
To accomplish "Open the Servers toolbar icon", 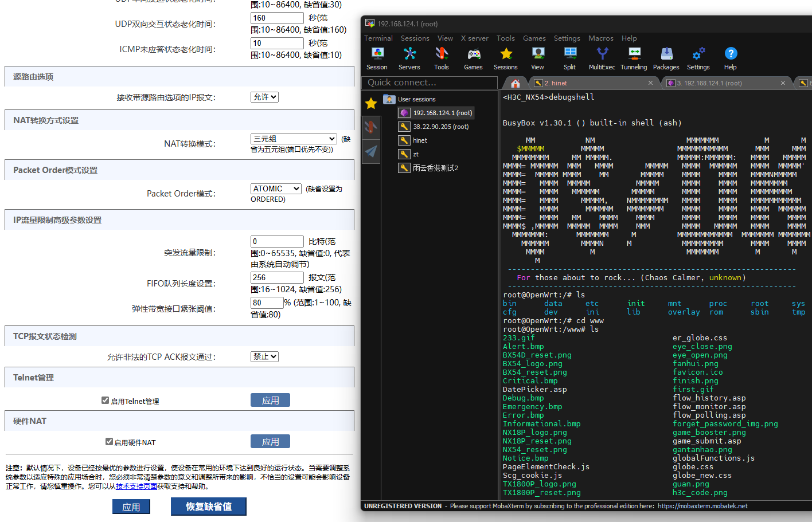I will (409, 54).
